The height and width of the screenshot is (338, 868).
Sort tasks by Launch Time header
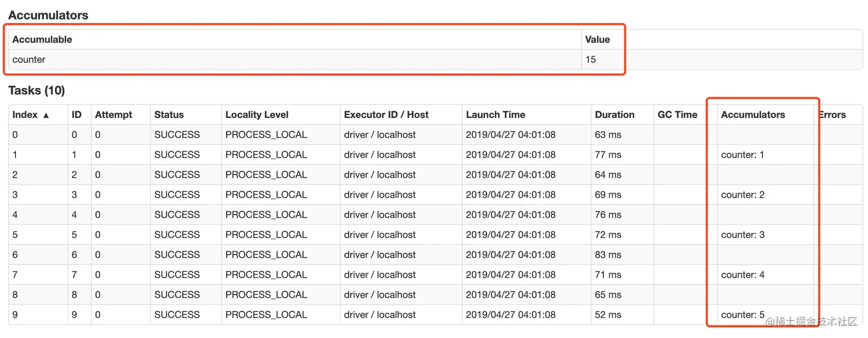coord(495,114)
